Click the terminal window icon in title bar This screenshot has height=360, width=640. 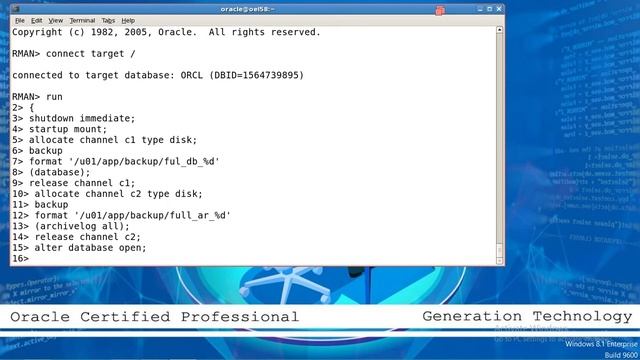tap(16, 9)
